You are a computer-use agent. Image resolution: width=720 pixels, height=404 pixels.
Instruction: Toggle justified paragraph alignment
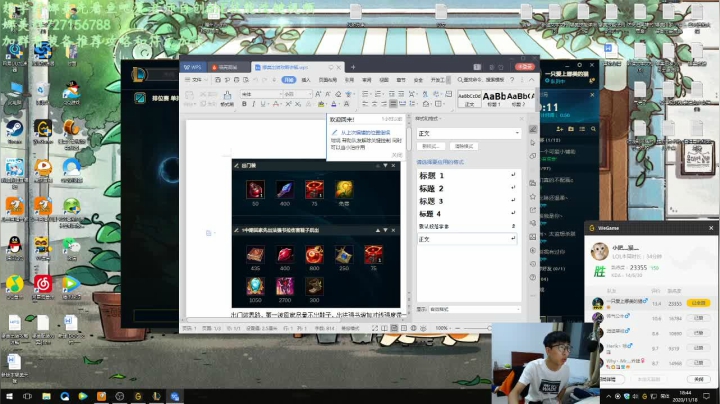tap(393, 104)
